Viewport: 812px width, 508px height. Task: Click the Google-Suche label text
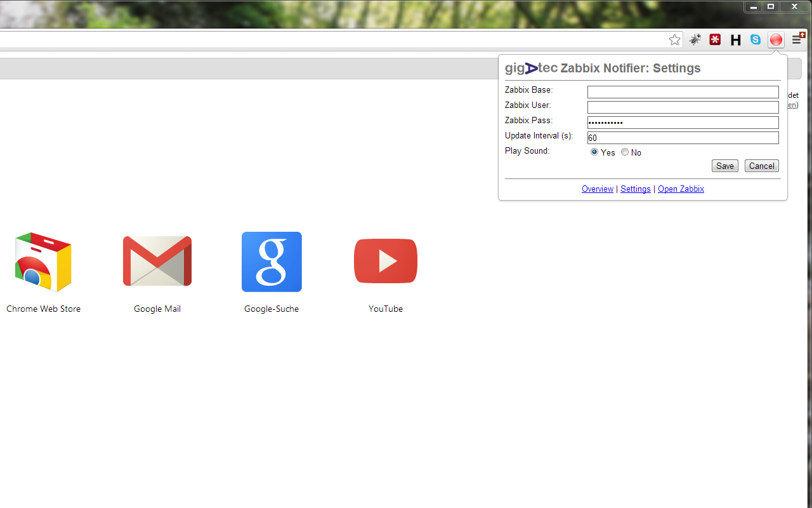tap(272, 309)
